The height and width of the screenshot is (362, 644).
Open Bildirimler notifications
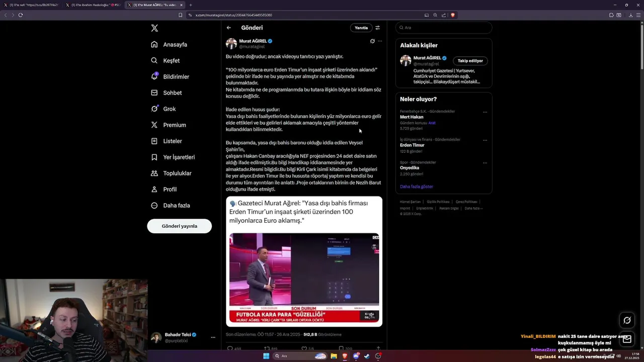(x=170, y=77)
